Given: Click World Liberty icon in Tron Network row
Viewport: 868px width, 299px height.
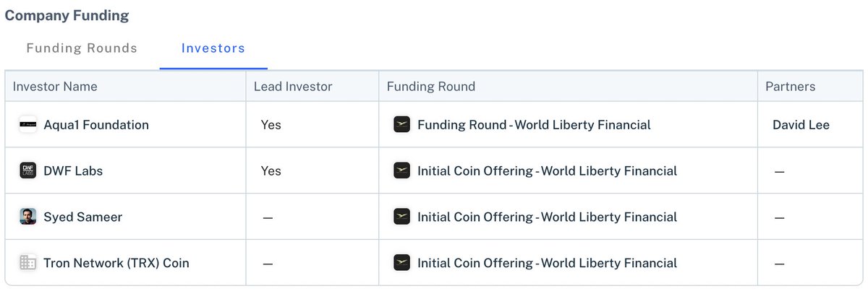Looking at the screenshot, I should [402, 263].
